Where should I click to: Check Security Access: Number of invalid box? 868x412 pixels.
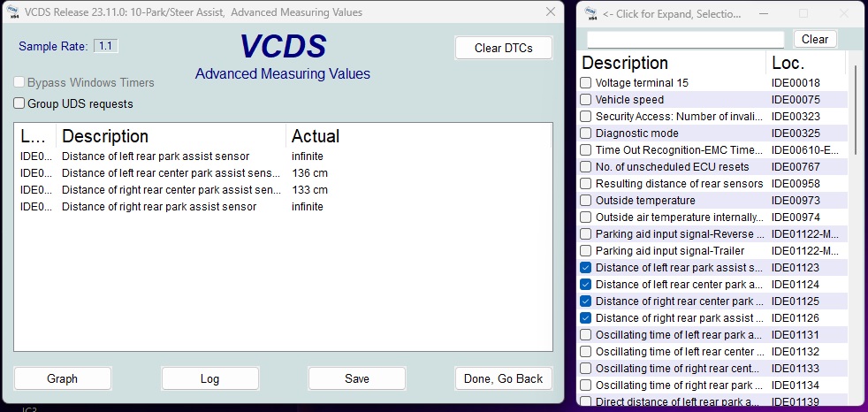pyautogui.click(x=586, y=117)
